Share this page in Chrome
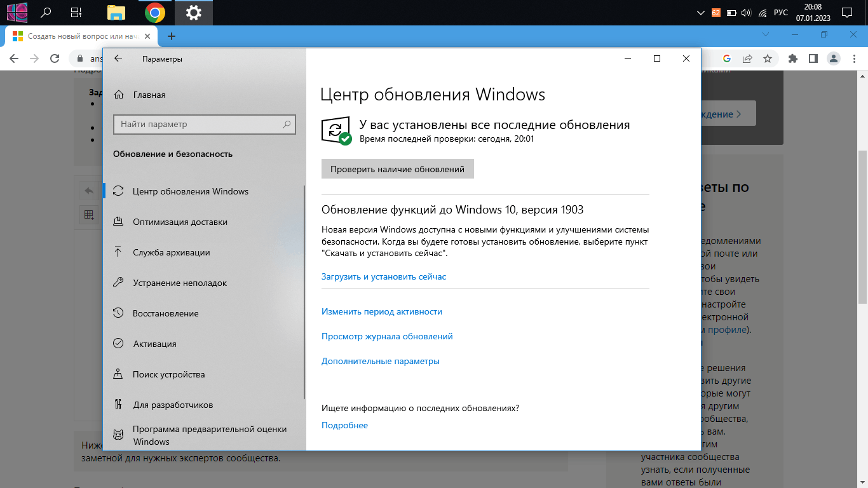 point(747,58)
